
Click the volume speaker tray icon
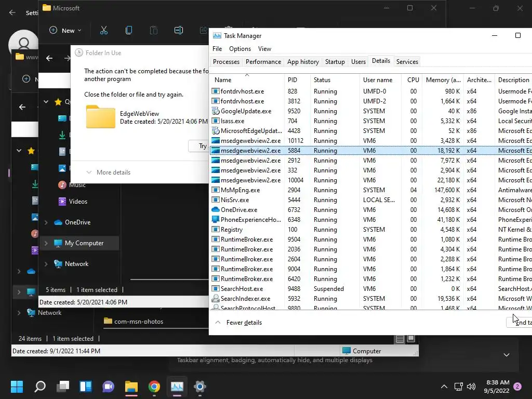(471, 387)
